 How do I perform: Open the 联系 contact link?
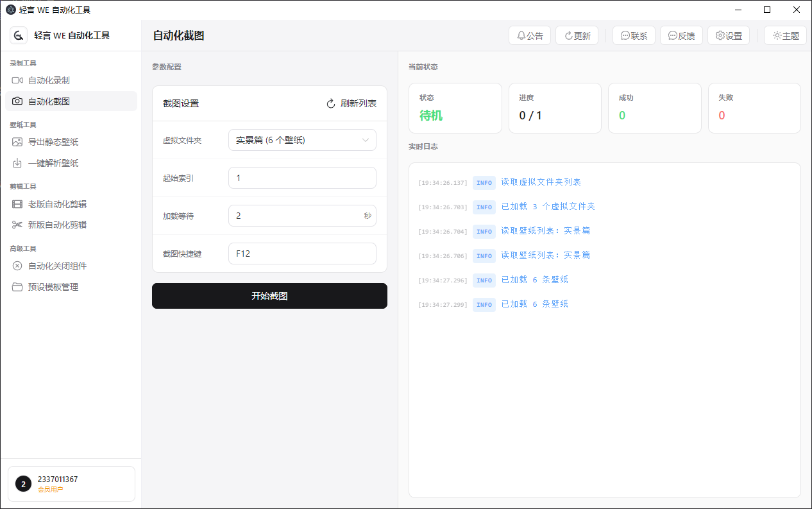tap(634, 35)
